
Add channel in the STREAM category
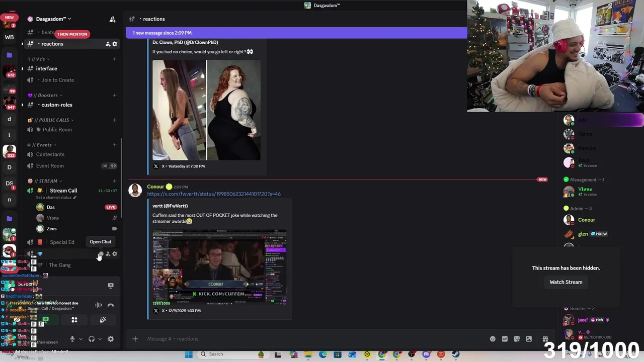(115, 181)
